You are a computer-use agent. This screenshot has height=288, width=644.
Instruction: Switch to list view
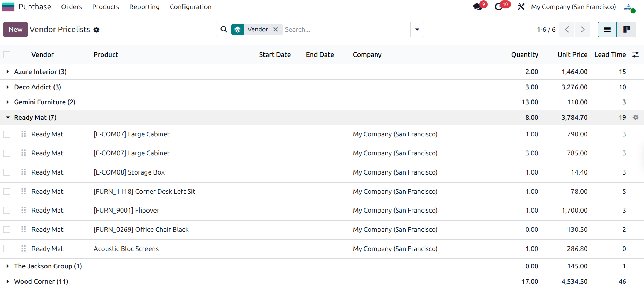pos(607,29)
